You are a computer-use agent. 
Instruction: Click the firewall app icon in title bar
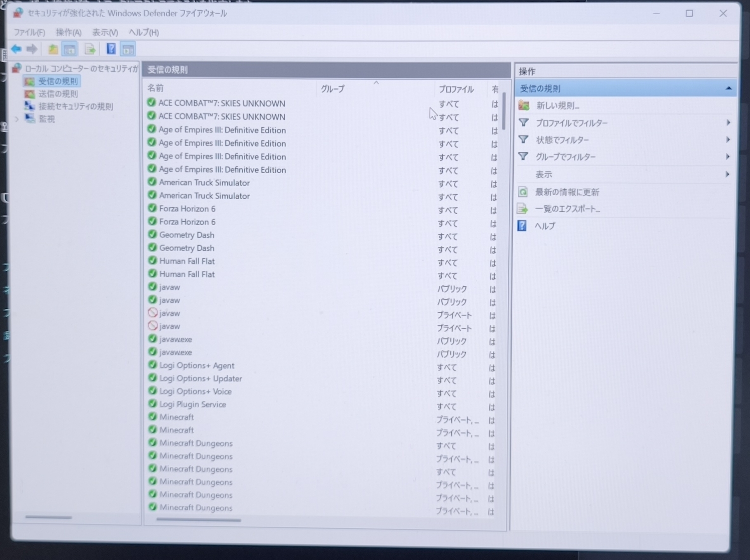point(17,13)
